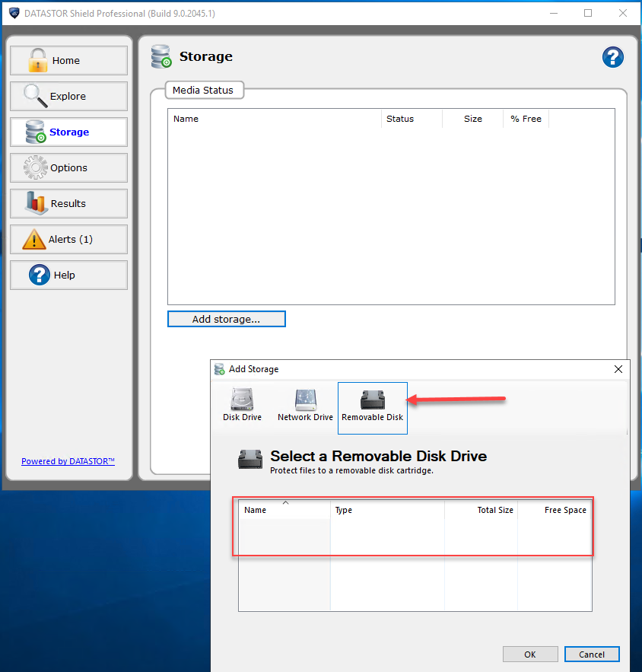This screenshot has height=672, width=642.
Task: Click the Results bar chart icon
Action: tap(36, 202)
